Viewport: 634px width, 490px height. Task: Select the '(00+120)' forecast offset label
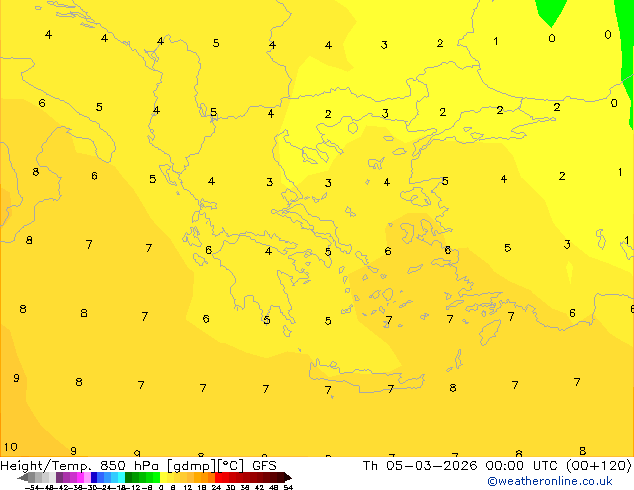point(599,466)
